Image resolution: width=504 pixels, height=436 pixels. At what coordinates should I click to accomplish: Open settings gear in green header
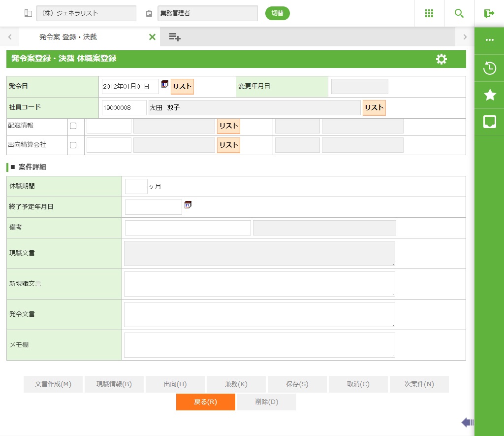pyautogui.click(x=441, y=59)
